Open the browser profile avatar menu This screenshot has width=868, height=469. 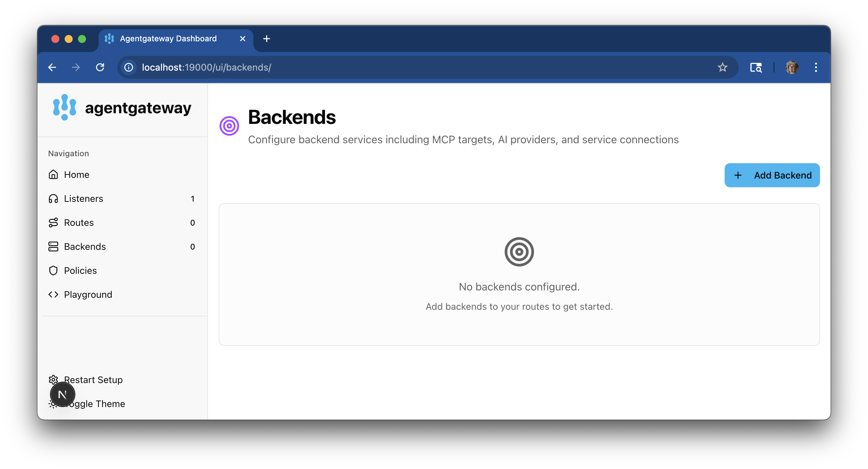coord(792,67)
